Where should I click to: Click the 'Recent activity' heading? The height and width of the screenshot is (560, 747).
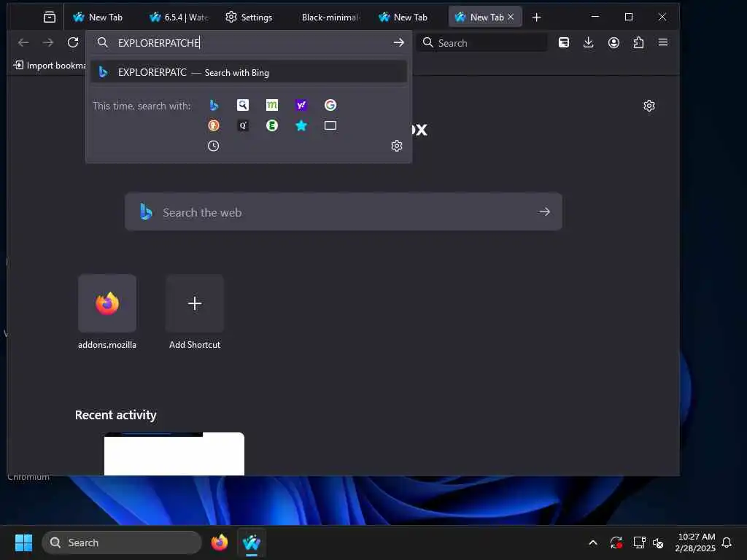click(x=116, y=415)
